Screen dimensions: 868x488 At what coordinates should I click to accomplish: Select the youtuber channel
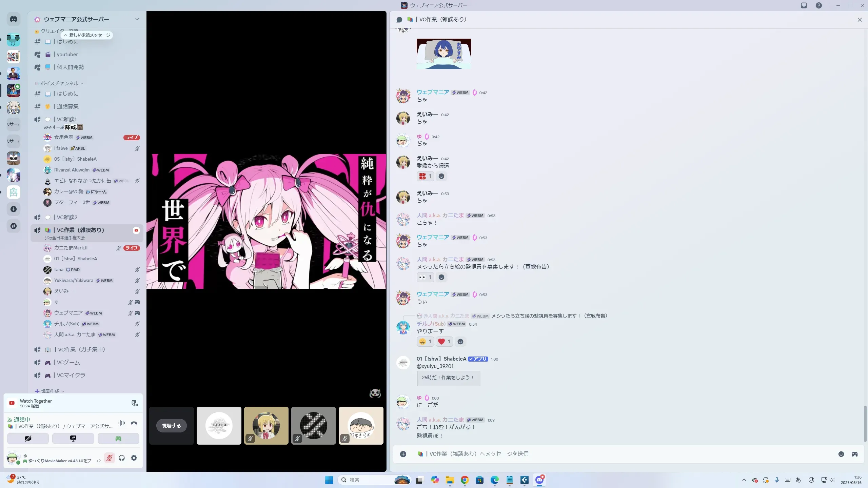(x=67, y=55)
